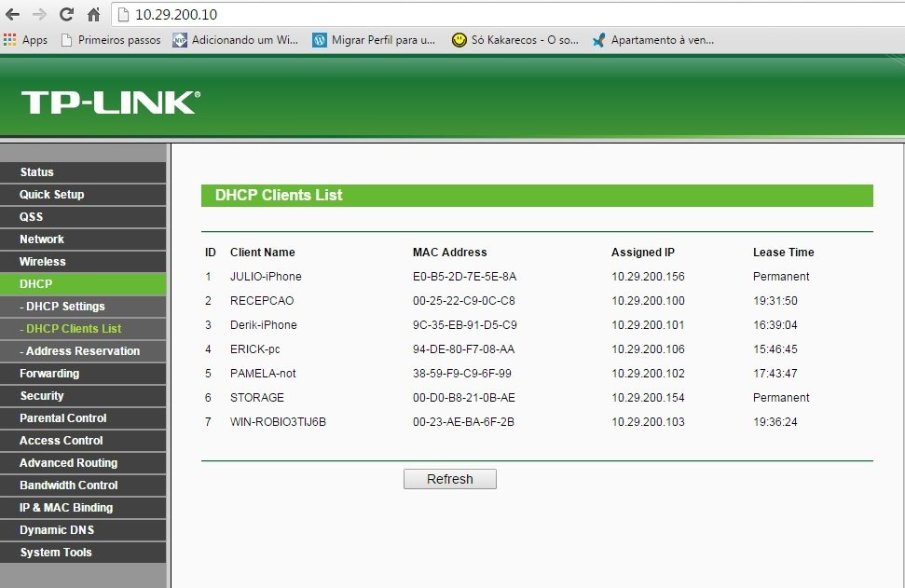The height and width of the screenshot is (588, 905).
Task: Open the Access Control menu
Action: 83,440
